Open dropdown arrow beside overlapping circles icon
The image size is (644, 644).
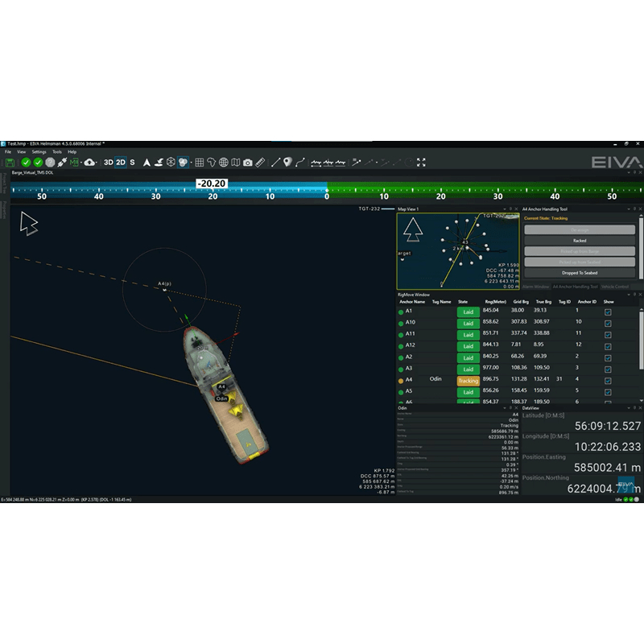[x=191, y=163]
